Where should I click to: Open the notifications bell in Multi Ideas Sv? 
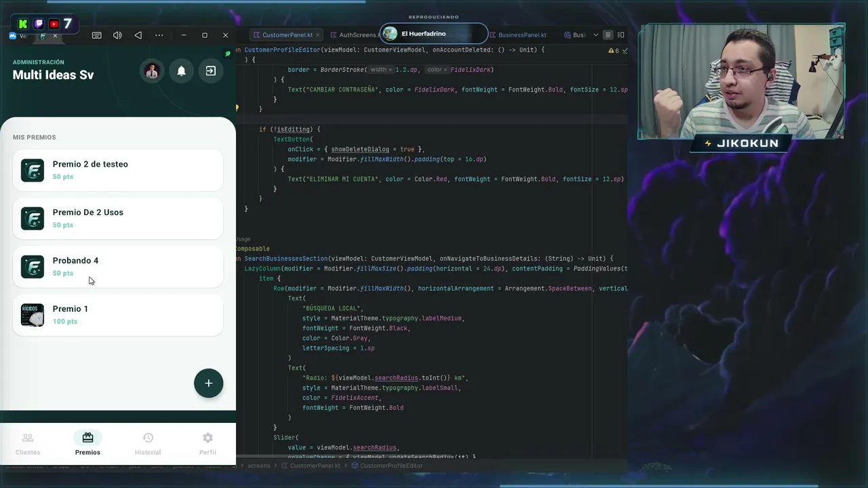182,71
